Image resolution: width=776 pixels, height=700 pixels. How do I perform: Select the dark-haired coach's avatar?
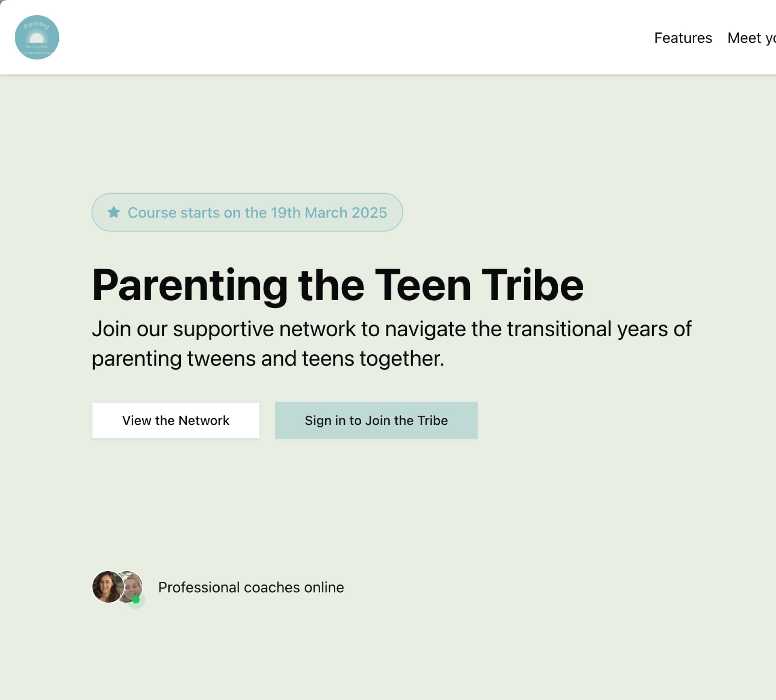pos(108,587)
